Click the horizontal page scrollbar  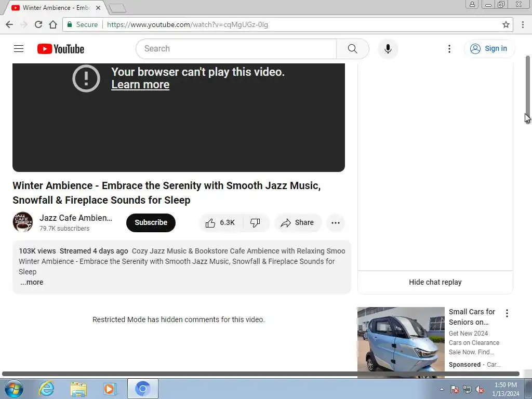(x=261, y=374)
